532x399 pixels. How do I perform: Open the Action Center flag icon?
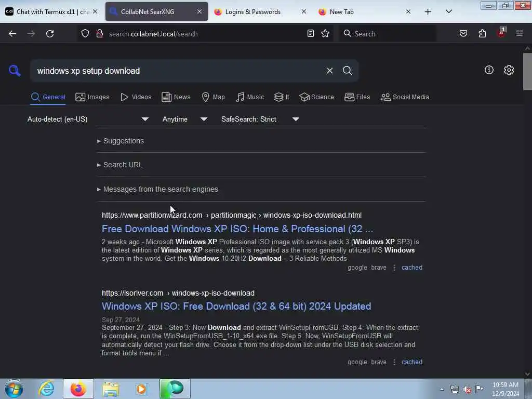click(480, 389)
